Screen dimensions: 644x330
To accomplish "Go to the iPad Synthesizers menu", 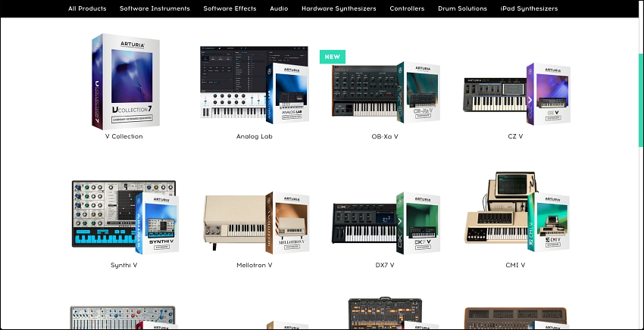I will pos(529,8).
